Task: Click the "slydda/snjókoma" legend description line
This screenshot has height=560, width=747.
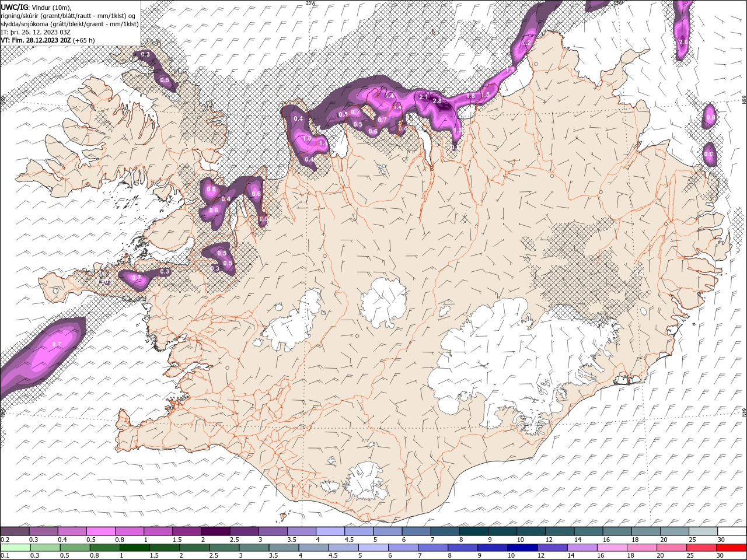Action: 69,24
